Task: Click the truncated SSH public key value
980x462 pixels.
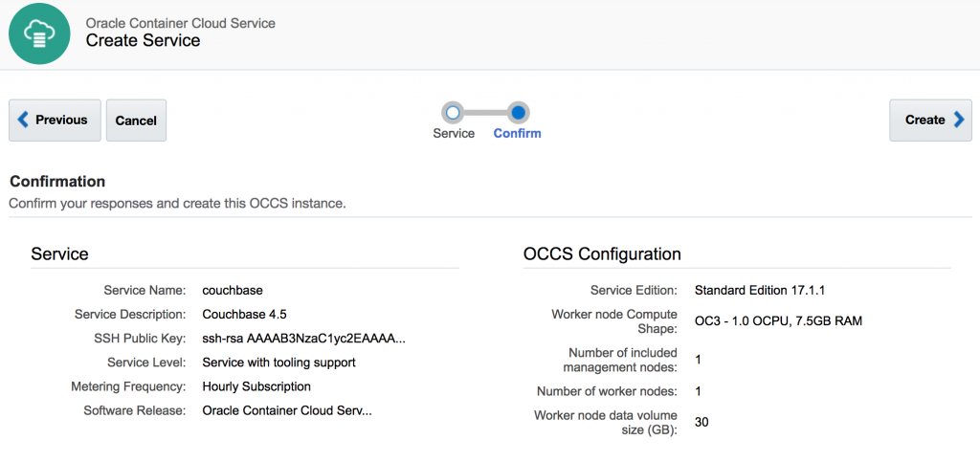Action: pos(303,339)
